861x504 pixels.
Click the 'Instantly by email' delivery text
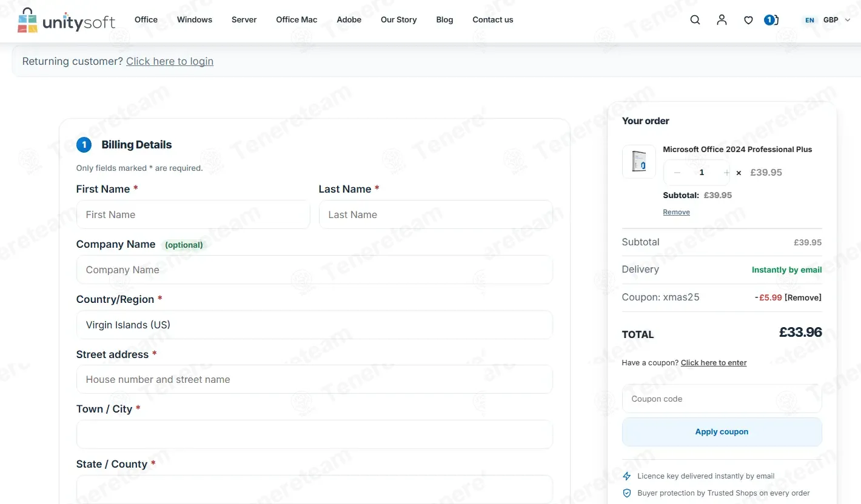(787, 270)
